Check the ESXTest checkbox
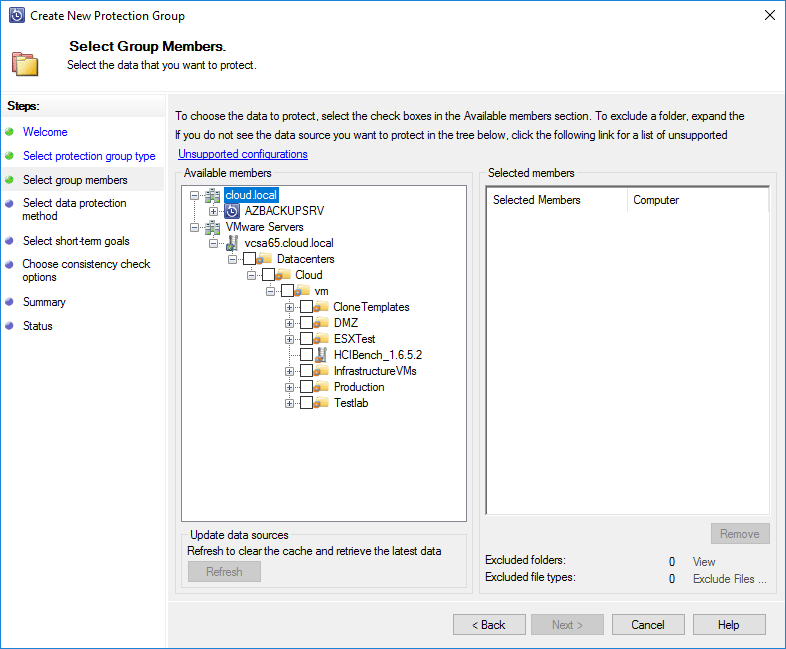786x649 pixels. point(307,339)
